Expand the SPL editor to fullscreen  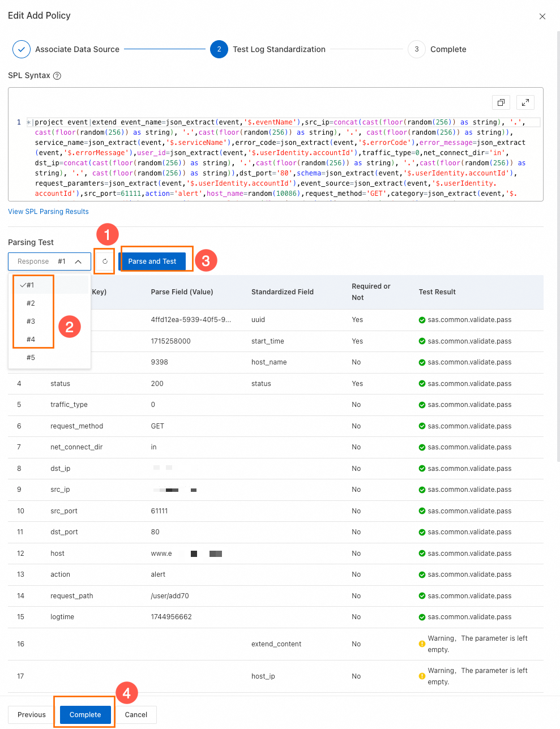coord(525,102)
